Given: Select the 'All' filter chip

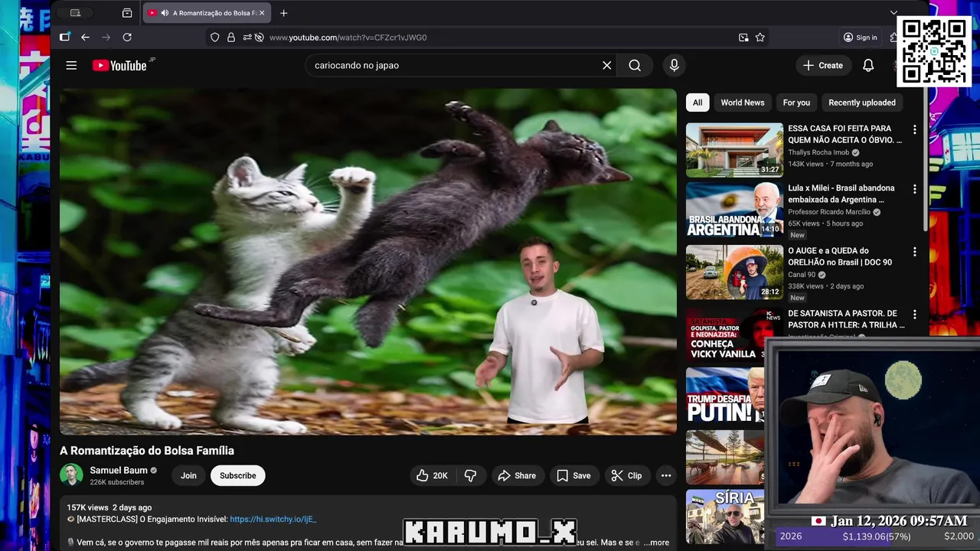Looking at the screenshot, I should 697,103.
